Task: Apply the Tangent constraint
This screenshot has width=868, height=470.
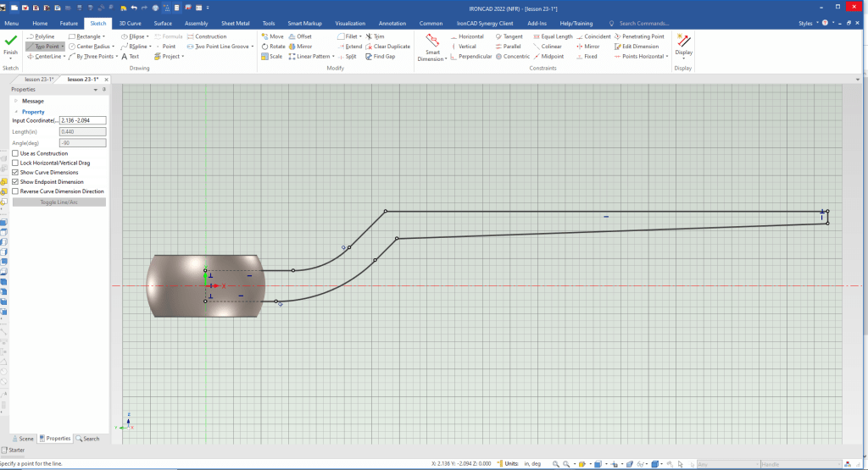Action: (x=509, y=36)
